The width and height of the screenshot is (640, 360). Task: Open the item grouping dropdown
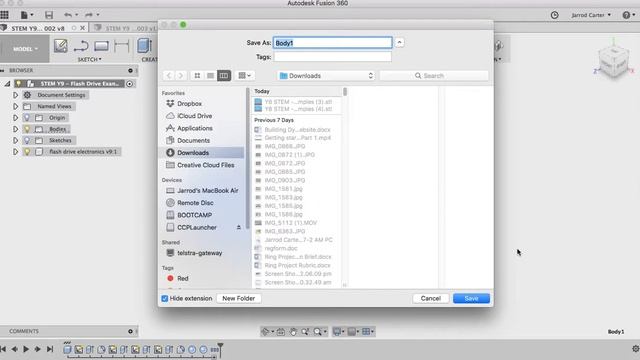[x=244, y=76]
